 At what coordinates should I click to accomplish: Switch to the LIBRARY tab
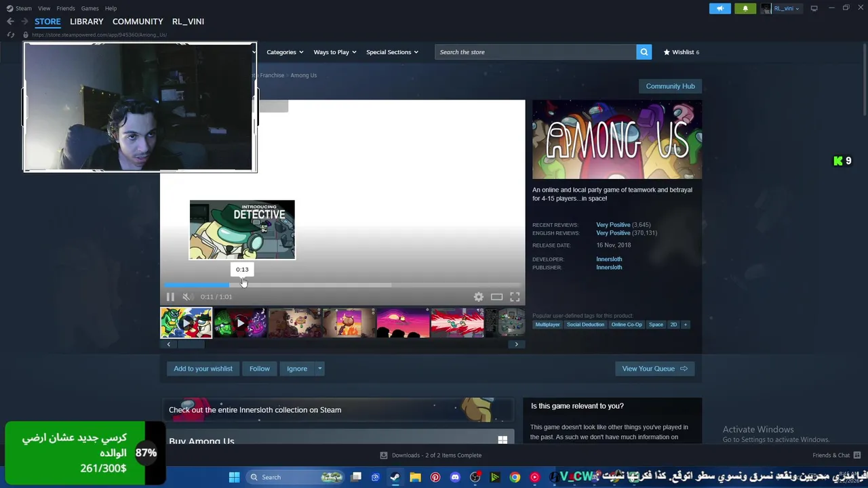click(x=87, y=22)
